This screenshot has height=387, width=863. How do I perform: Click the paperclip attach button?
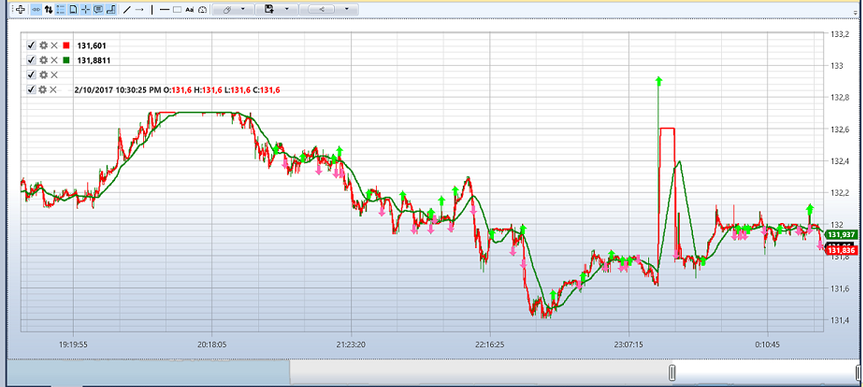click(226, 9)
